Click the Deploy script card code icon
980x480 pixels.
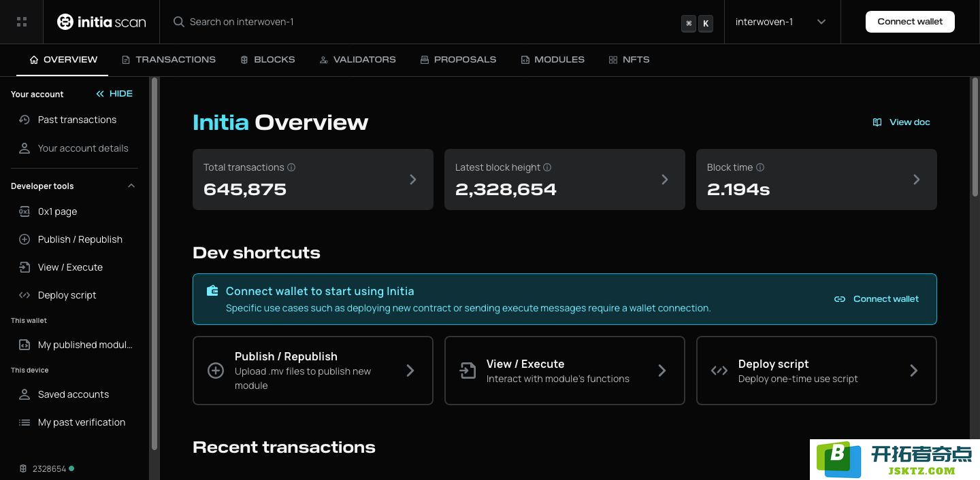719,371
